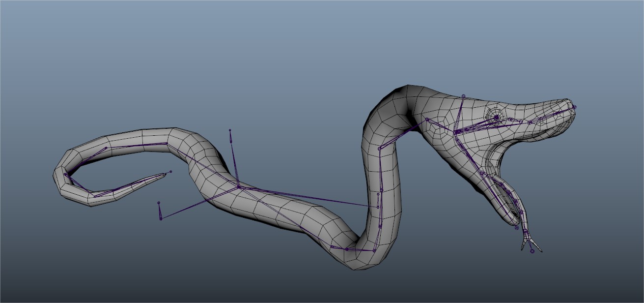
Task: Select the snake's eye joint
Action: (x=496, y=118)
